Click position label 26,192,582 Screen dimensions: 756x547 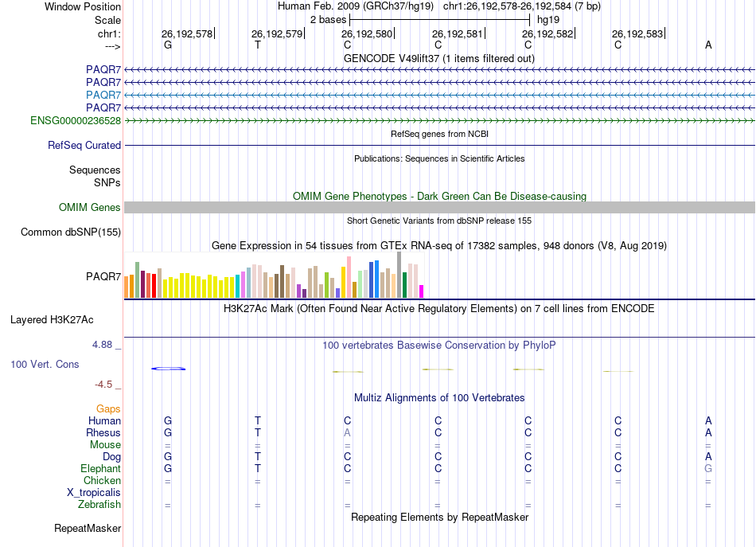coord(548,33)
